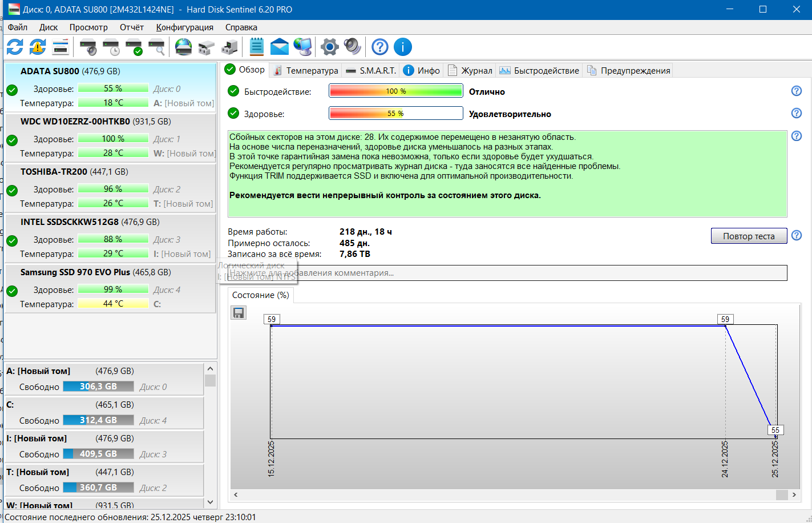This screenshot has width=812, height=523.
Task: Click the refresh with warning icon
Action: [38, 47]
